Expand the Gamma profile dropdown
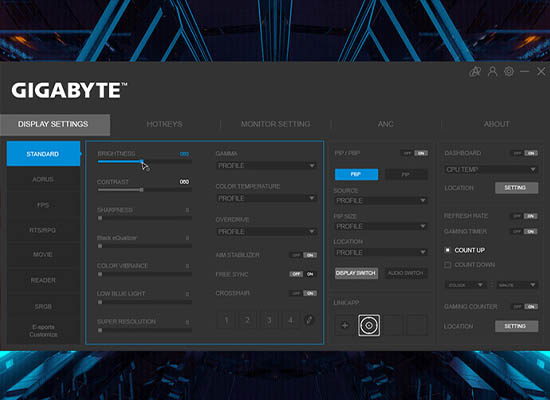The width and height of the screenshot is (550, 400). 266,166
